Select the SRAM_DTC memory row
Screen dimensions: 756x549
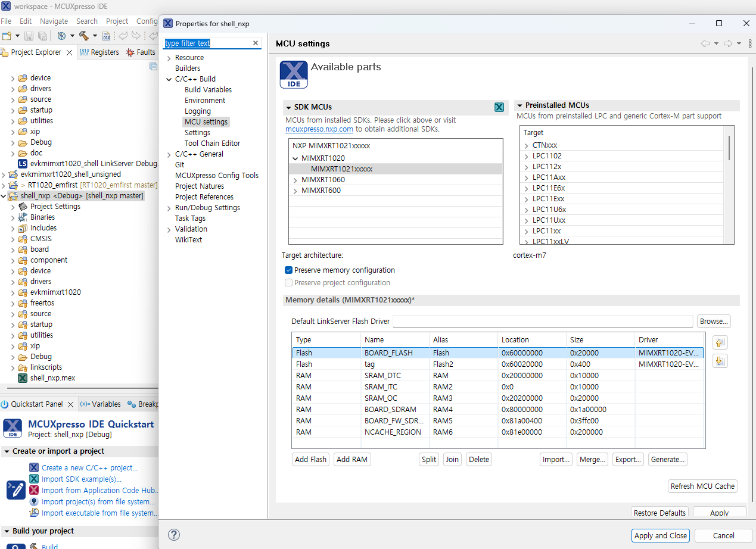pyautogui.click(x=497, y=376)
